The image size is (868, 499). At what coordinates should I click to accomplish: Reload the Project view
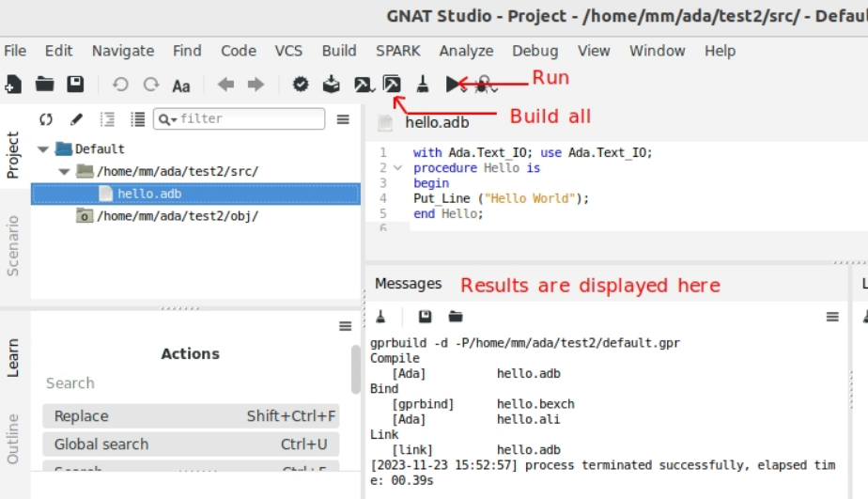point(46,119)
